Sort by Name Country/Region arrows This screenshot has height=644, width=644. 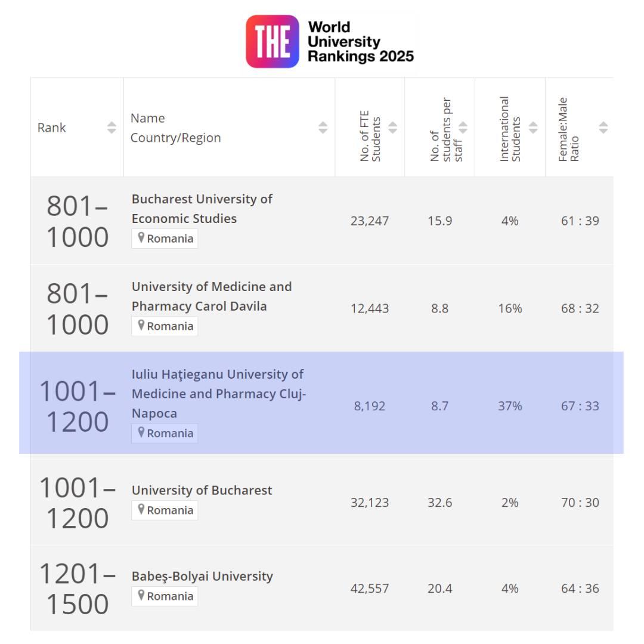click(x=323, y=128)
